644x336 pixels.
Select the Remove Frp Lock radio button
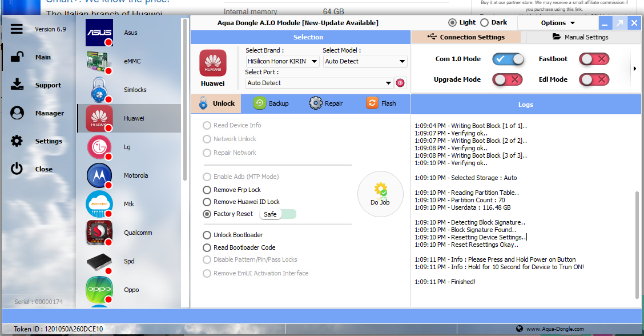[x=207, y=190]
